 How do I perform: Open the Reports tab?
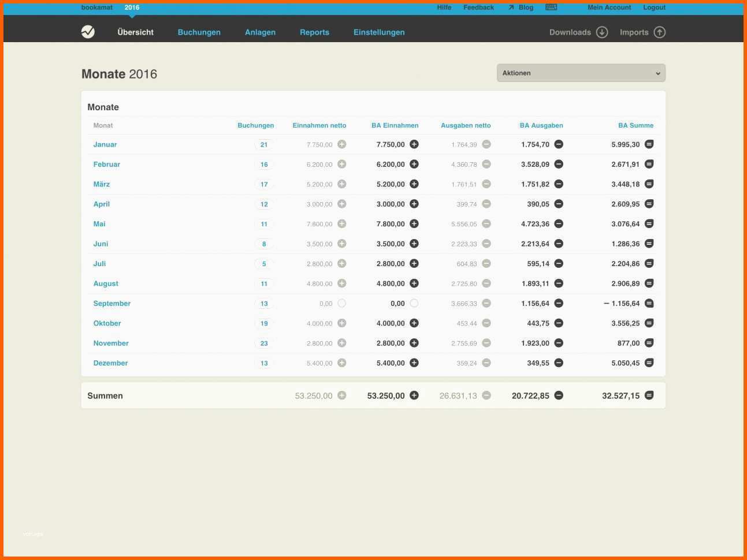pyautogui.click(x=314, y=32)
